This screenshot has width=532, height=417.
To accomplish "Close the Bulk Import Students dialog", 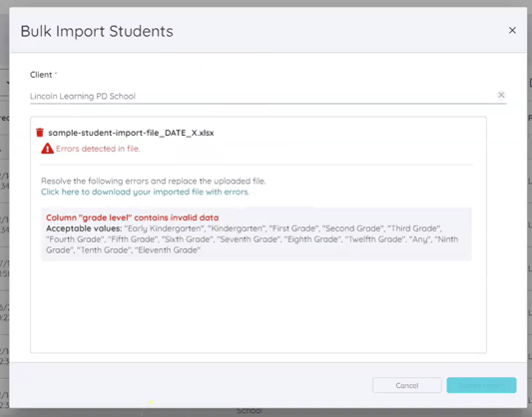I will (512, 30).
